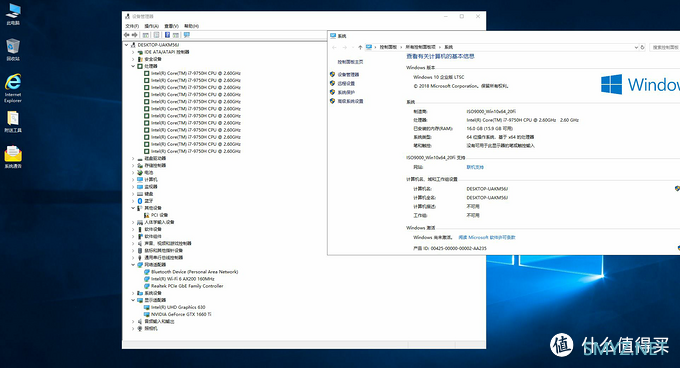Viewport: 680px width, 368px height.
Task: Open the 查看(V) menu in Device Manager
Action: click(171, 26)
